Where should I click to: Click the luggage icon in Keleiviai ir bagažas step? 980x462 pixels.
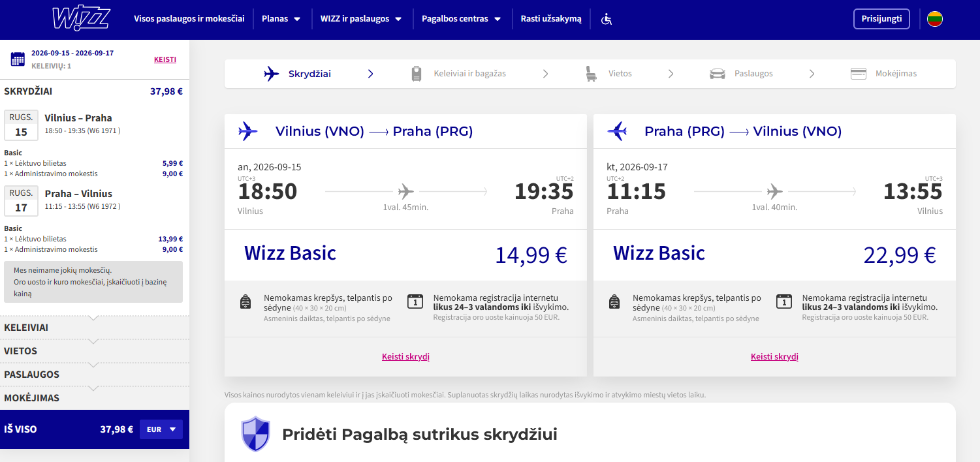(x=417, y=74)
